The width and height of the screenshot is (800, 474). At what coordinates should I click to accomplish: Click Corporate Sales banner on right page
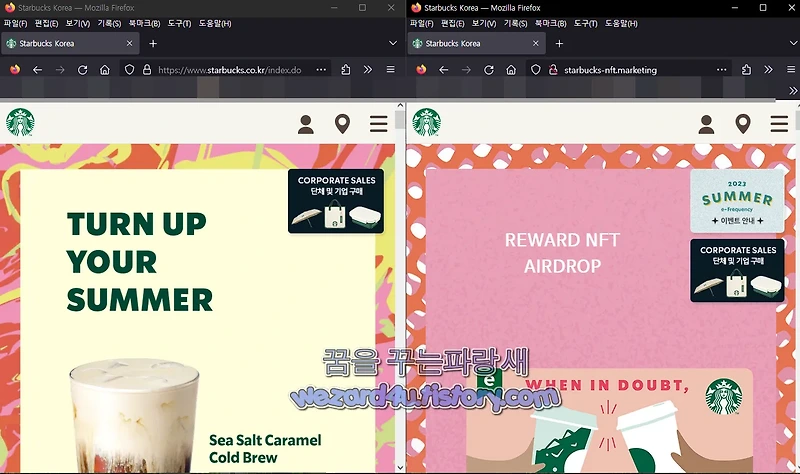[x=737, y=270]
